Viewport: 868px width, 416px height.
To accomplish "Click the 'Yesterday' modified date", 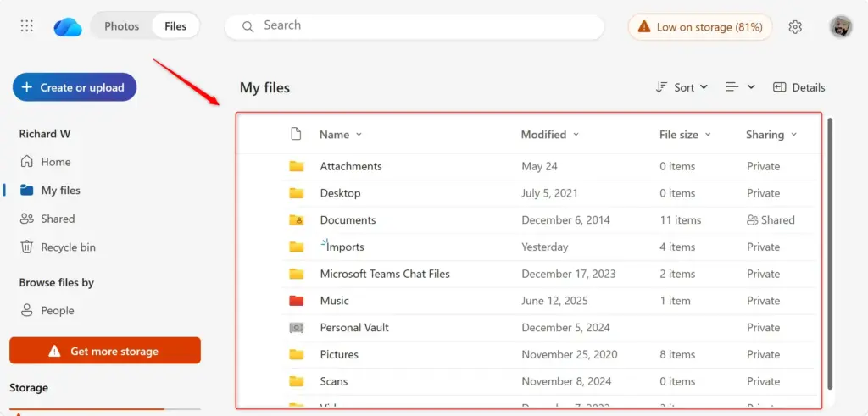I will 545,247.
